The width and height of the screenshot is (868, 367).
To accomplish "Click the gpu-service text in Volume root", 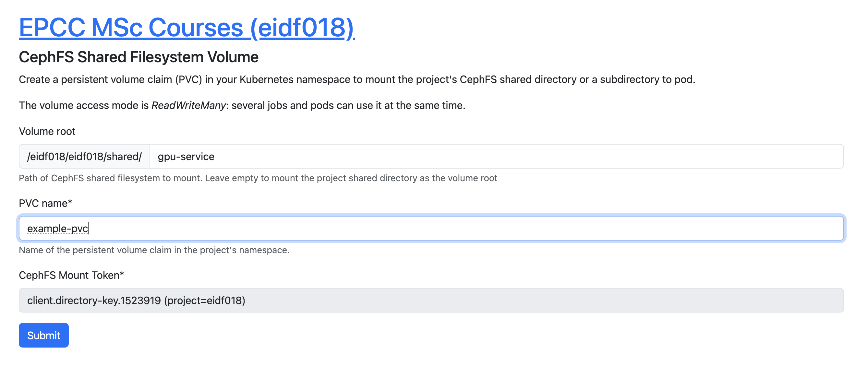I will tap(186, 157).
